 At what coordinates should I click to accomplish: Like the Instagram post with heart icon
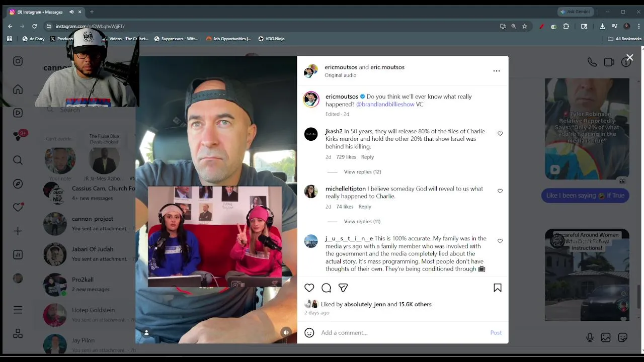[309, 288]
